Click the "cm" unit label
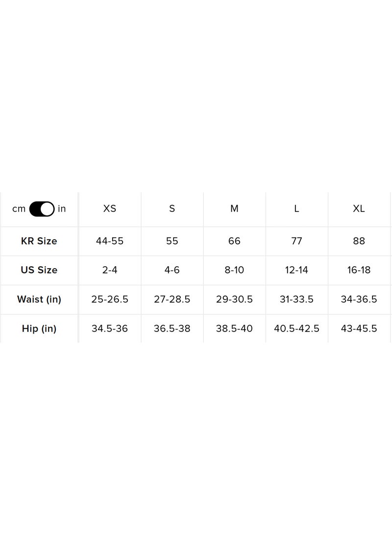This screenshot has height=535, width=392. coord(19,209)
